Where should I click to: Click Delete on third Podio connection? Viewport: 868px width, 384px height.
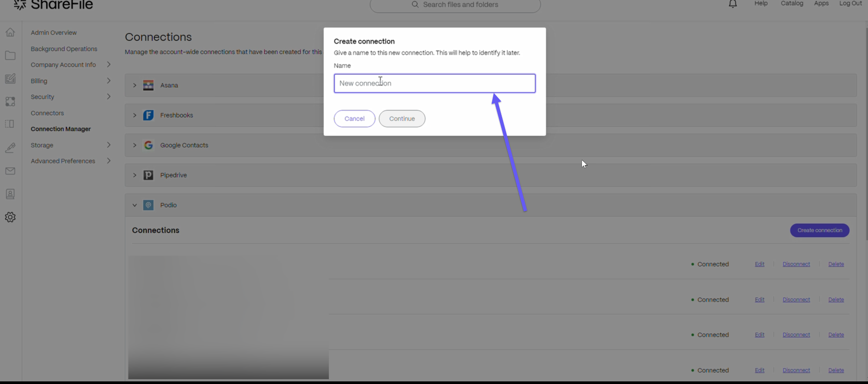pyautogui.click(x=836, y=335)
